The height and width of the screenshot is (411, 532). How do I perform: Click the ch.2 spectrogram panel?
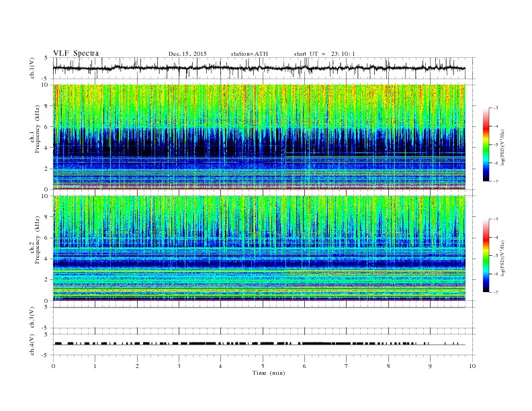pyautogui.click(x=259, y=248)
